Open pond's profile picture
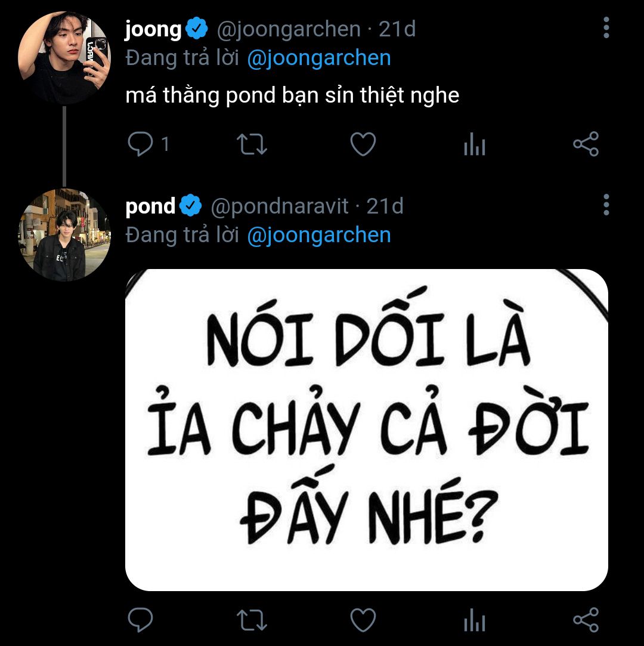Image resolution: width=644 pixels, height=646 pixels. point(64,234)
